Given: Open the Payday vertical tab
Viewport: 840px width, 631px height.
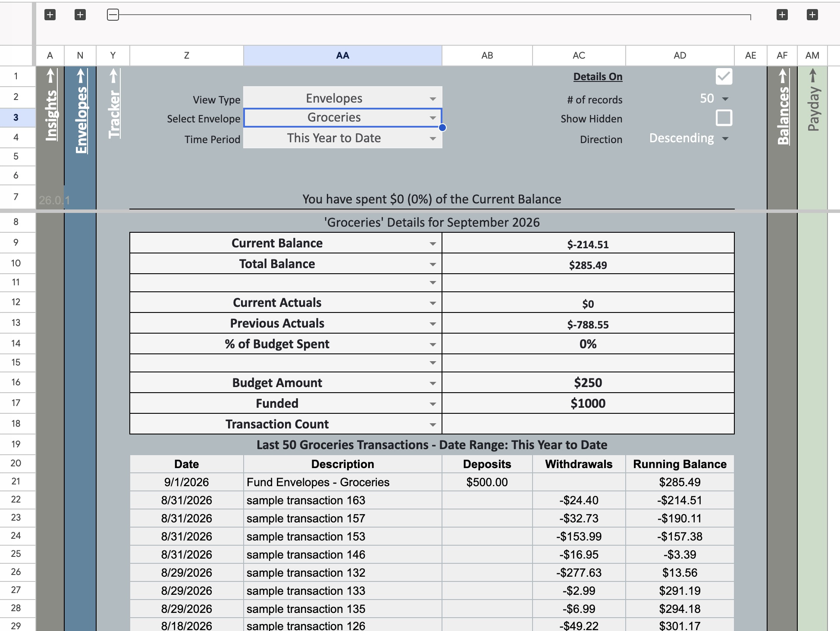Looking at the screenshot, I should click(813, 100).
